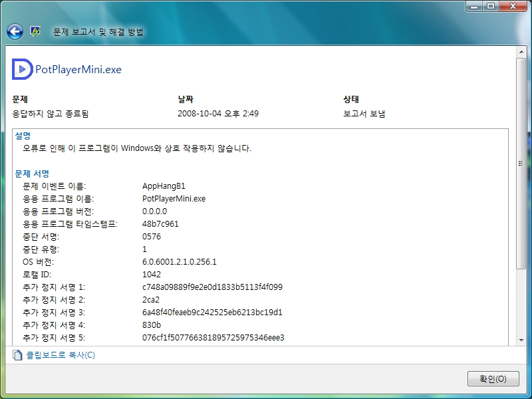
Task: Click the 날짜 column header
Action: pos(186,99)
